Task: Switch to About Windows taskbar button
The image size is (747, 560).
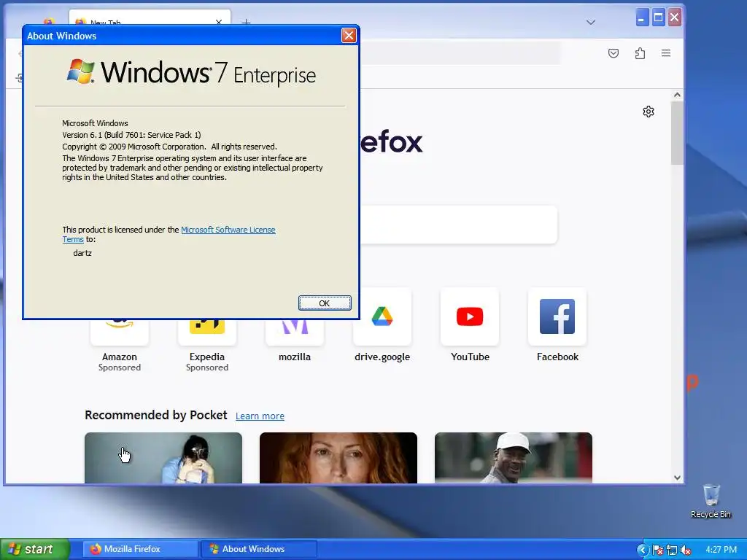Action: point(258,549)
